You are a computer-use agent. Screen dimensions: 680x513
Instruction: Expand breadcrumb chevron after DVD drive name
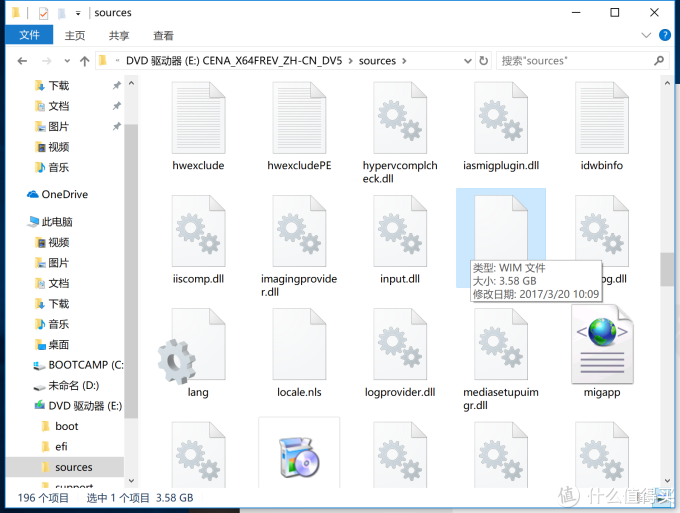point(350,61)
